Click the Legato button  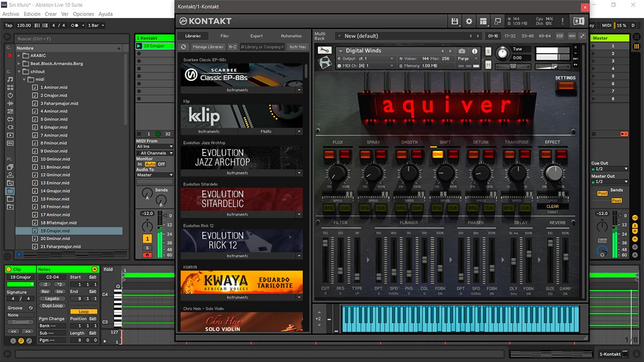tap(52, 299)
